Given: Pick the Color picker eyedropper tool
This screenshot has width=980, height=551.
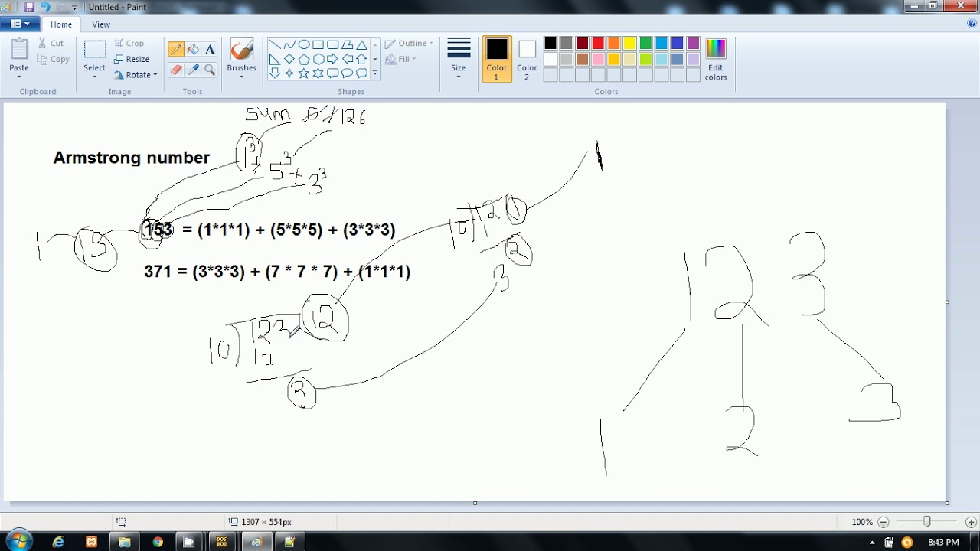Looking at the screenshot, I should point(193,70).
